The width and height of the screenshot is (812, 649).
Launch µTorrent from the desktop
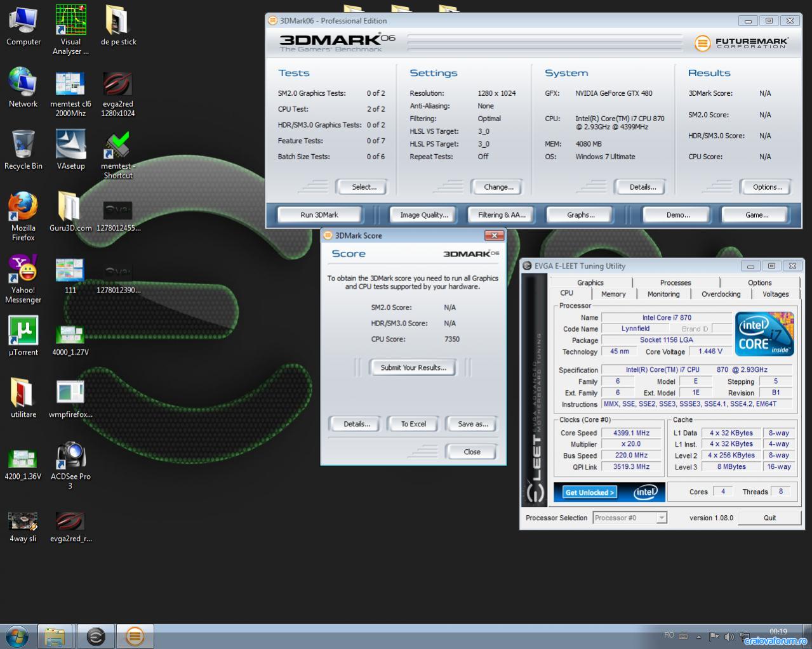(x=23, y=336)
